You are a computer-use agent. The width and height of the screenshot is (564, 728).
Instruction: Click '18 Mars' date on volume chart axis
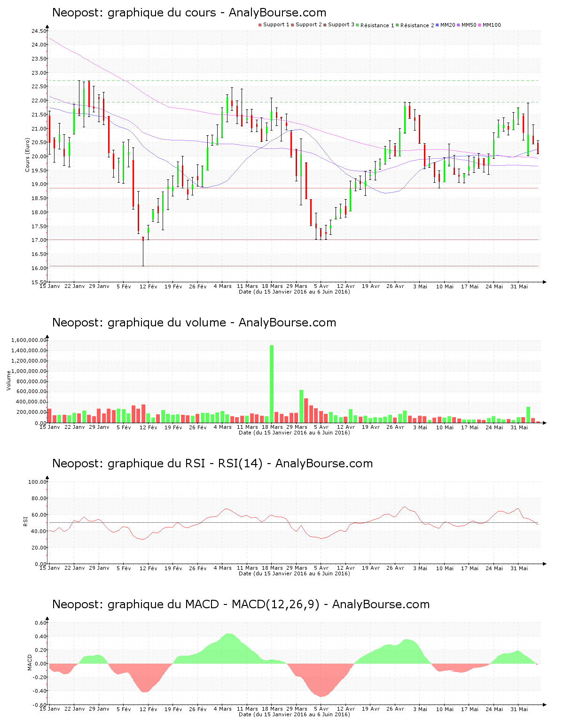tap(272, 427)
